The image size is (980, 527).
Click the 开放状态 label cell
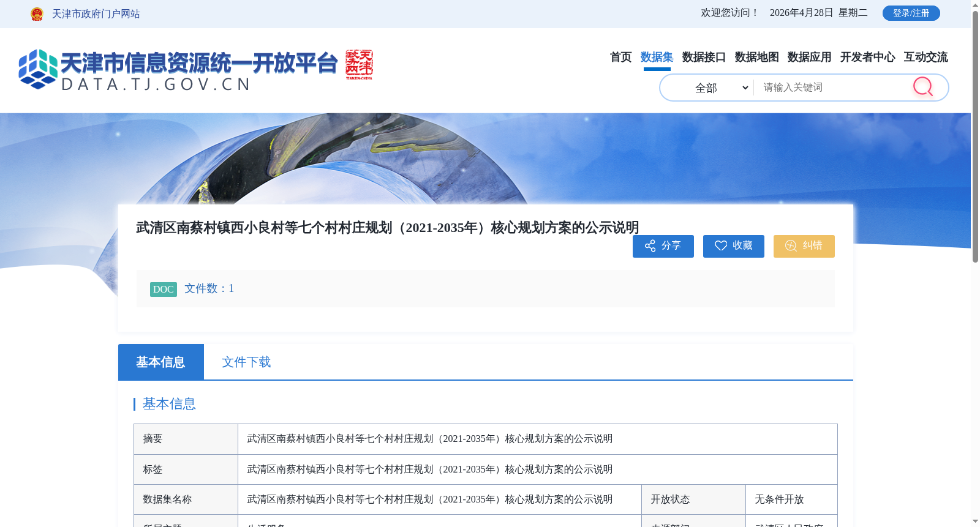(693, 499)
